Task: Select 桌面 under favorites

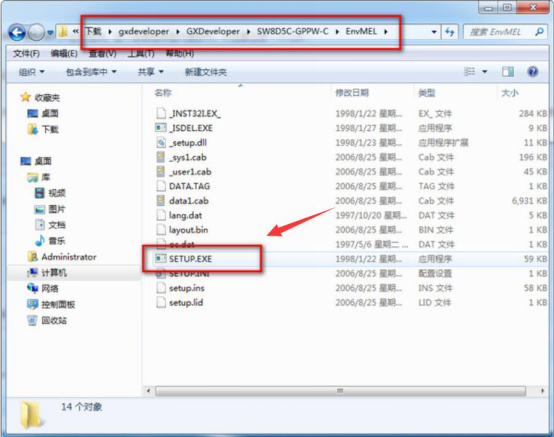Action: 50,113
